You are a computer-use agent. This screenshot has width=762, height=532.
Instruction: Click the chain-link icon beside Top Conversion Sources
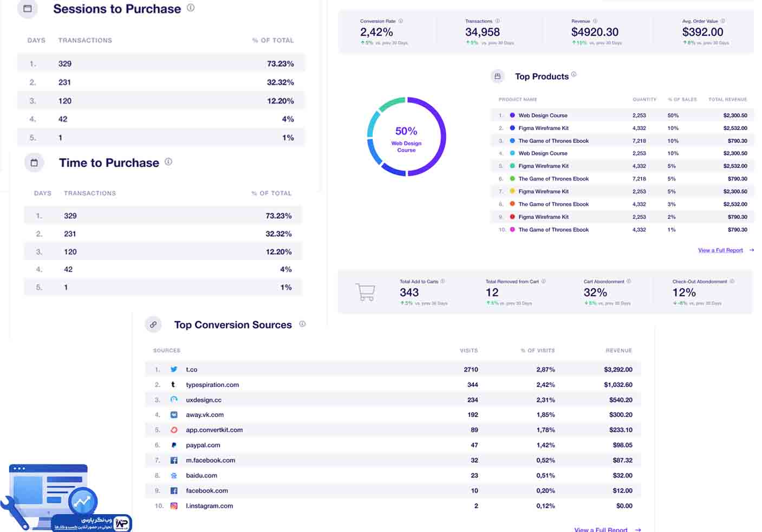[153, 324]
